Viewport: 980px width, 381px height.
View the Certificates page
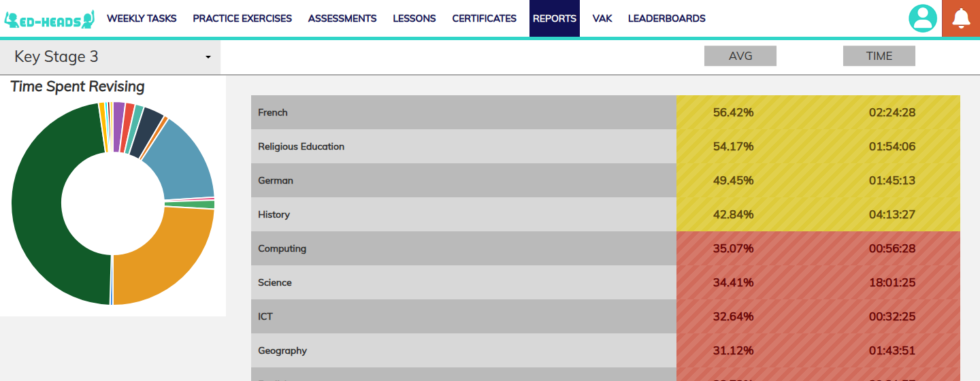click(x=485, y=18)
